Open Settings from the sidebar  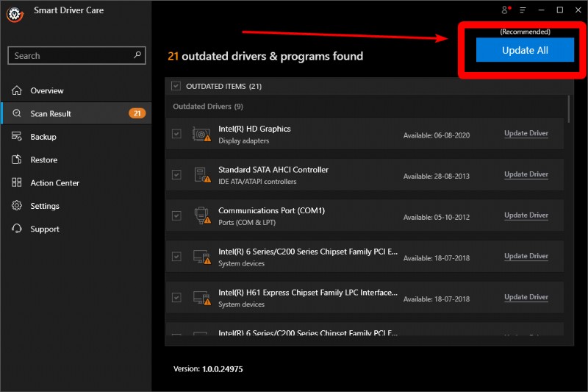76,206
